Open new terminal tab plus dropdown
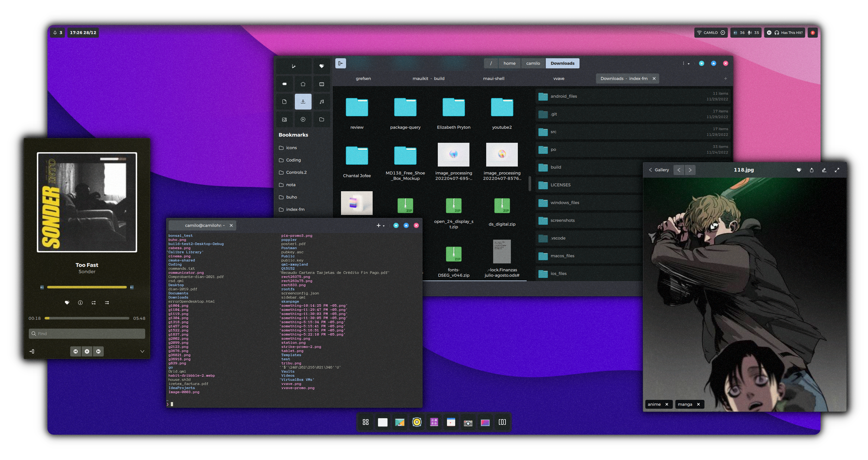Screen dimensions: 868x460 [380, 225]
